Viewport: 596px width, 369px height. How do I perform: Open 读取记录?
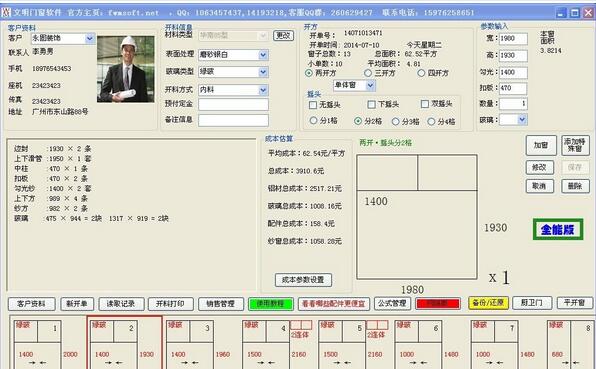pyautogui.click(x=121, y=304)
